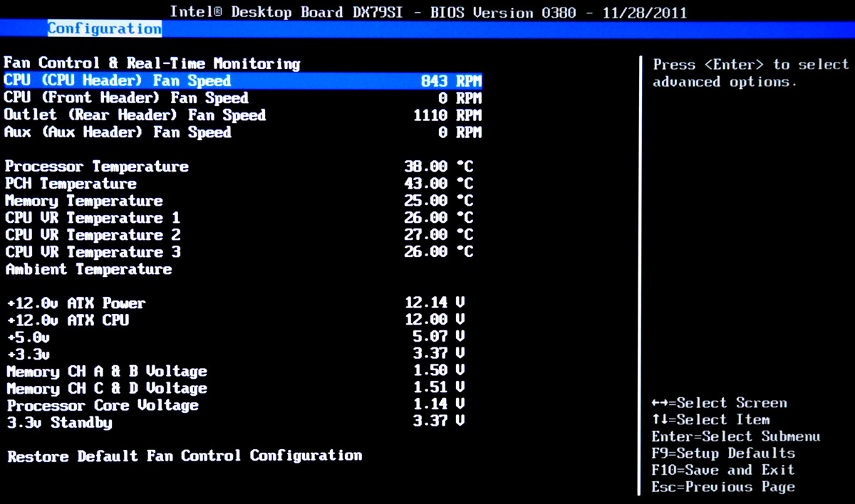Click the 38.00 °C processor temperature value
The height and width of the screenshot is (504, 855).
click(438, 167)
